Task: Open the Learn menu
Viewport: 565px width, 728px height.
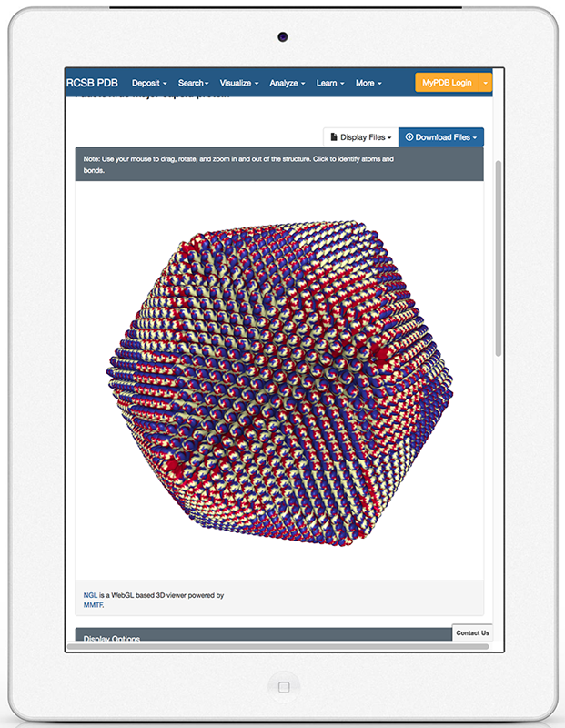Action: click(x=330, y=83)
